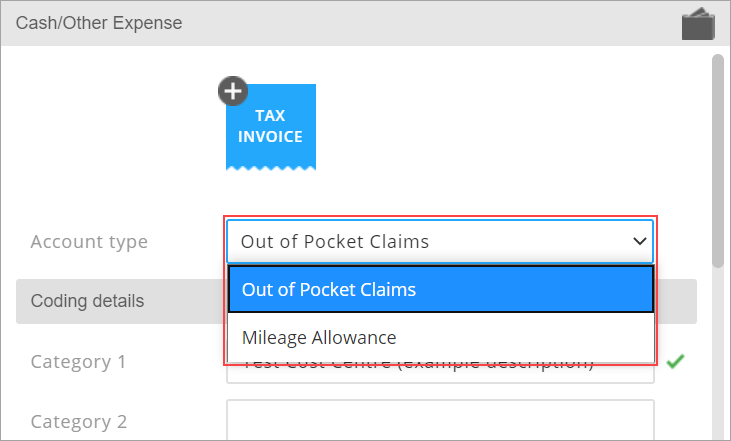Click the scrollbar track below the thumb
The width and height of the screenshot is (731, 441).
click(x=718, y=354)
